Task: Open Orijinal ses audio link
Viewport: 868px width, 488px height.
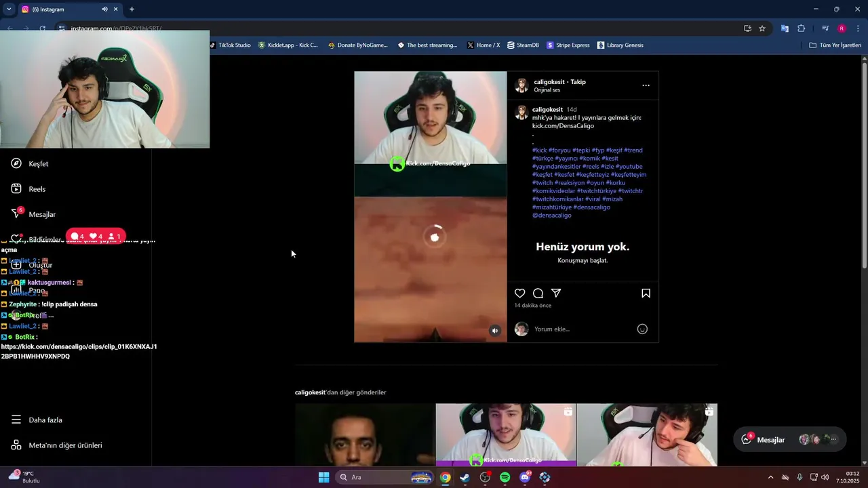Action: [x=547, y=90]
